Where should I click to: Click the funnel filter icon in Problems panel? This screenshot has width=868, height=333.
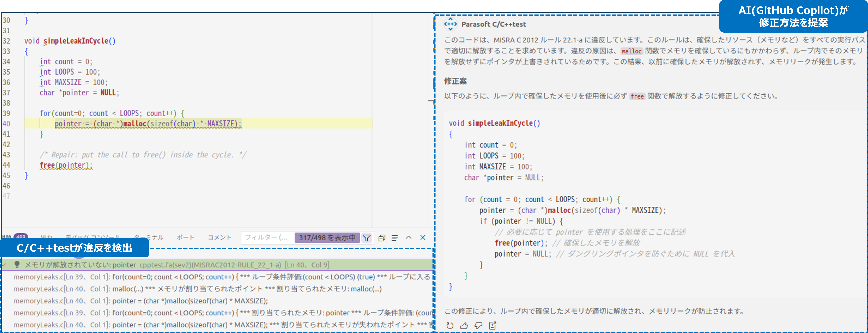click(366, 238)
